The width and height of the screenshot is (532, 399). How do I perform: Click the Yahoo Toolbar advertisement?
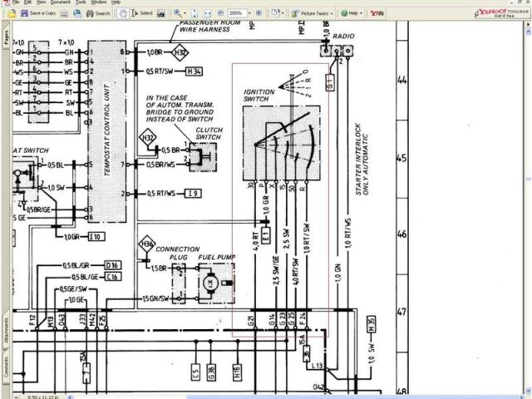tap(500, 12)
